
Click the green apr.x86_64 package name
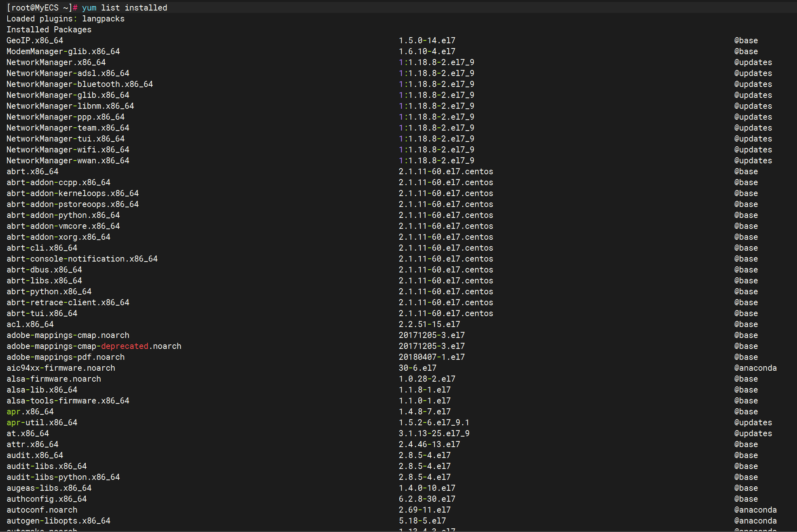click(x=30, y=412)
